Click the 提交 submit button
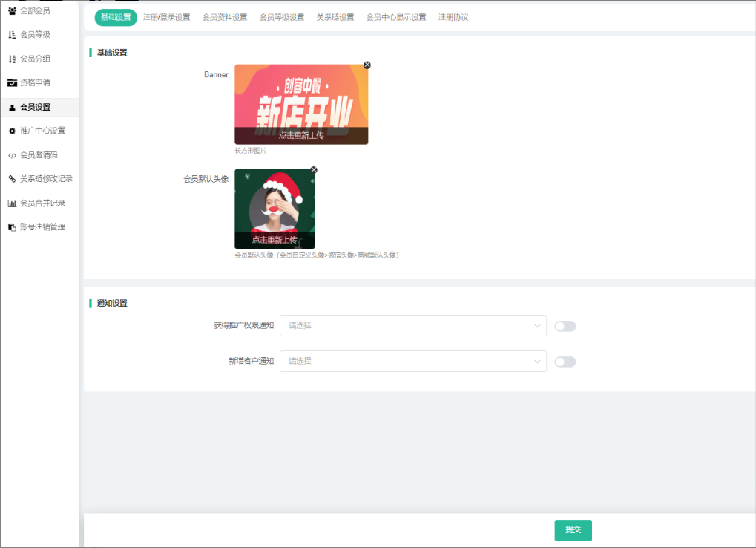 (x=573, y=530)
